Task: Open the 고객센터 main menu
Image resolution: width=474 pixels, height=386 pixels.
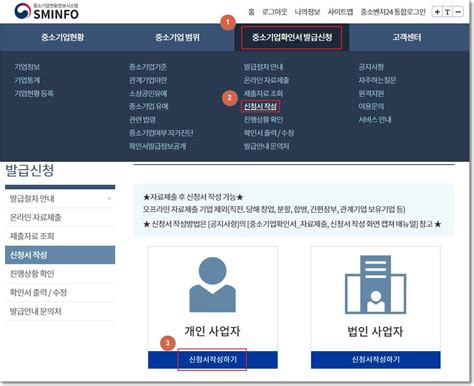Action: (x=407, y=37)
